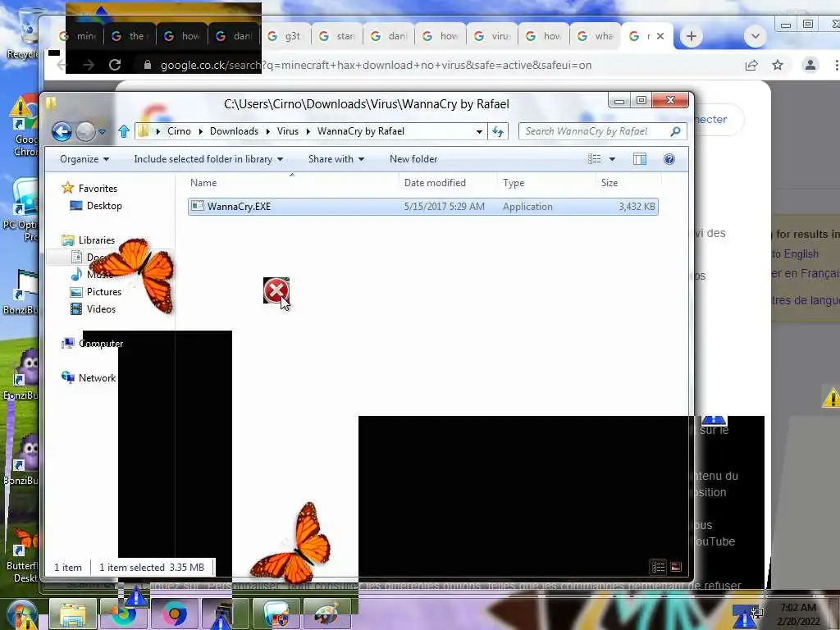The image size is (840, 630).
Task: Open the Organize menu
Action: (84, 159)
